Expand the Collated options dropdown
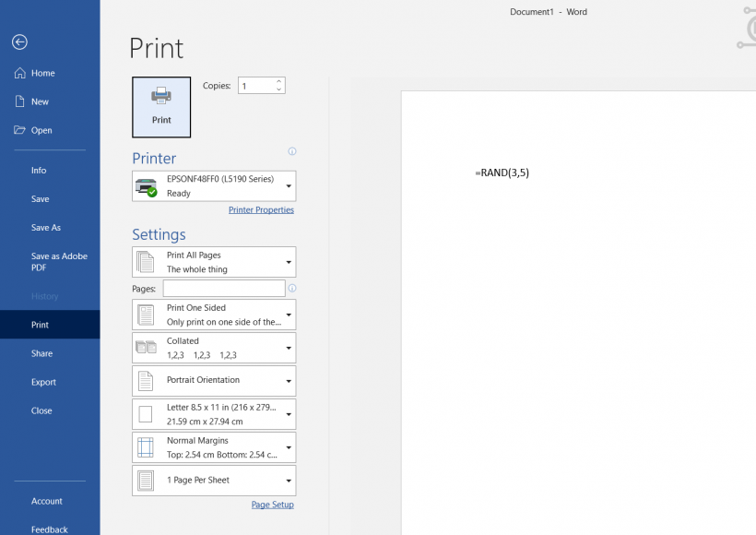Viewport: 756px width, 535px height. 214,348
